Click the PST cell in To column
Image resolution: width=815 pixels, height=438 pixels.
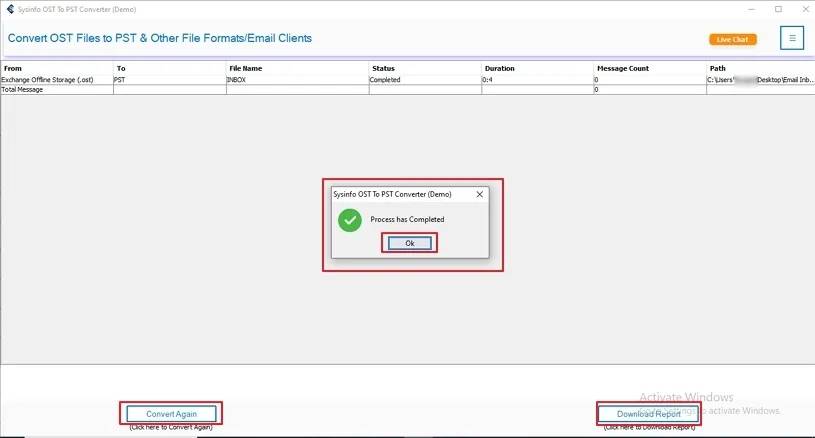point(170,79)
